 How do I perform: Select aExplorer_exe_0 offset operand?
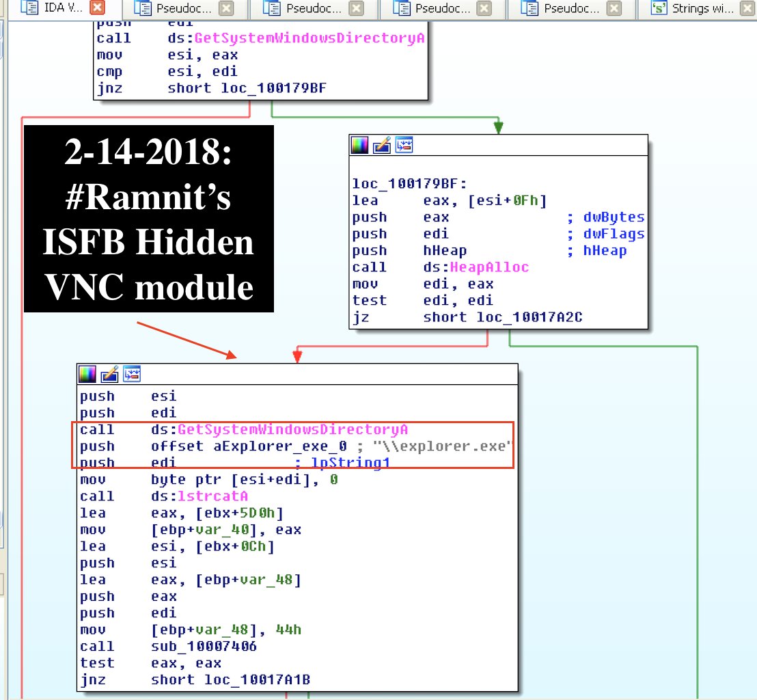pyautogui.click(x=280, y=446)
